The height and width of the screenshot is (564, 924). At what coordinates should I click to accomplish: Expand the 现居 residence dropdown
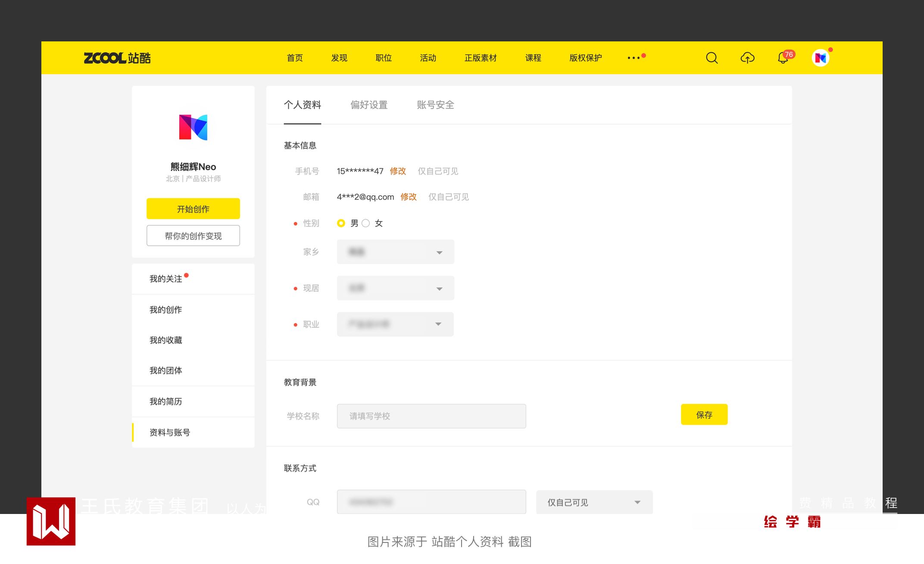(395, 288)
